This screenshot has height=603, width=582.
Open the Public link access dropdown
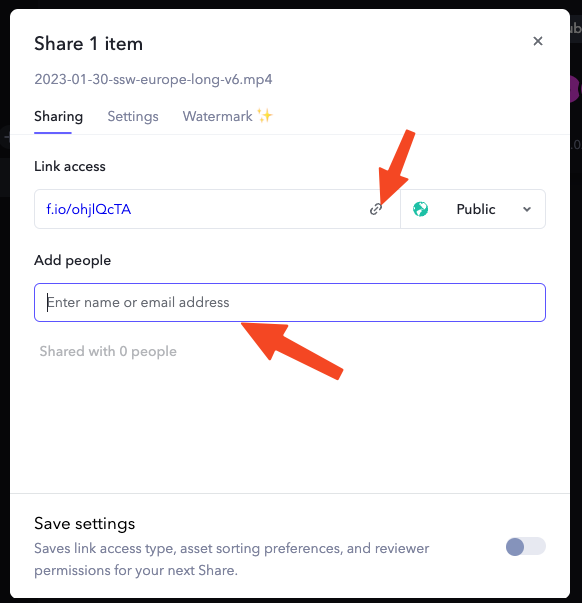tap(473, 209)
